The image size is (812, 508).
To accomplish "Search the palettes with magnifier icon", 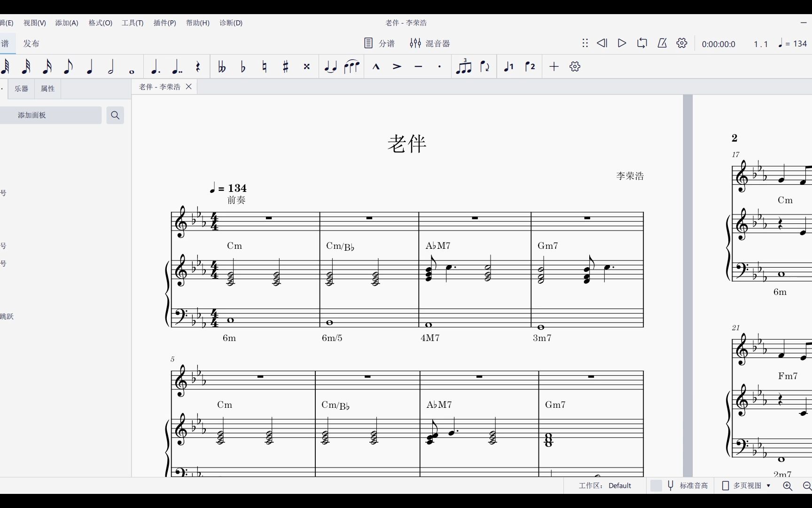I will point(115,115).
